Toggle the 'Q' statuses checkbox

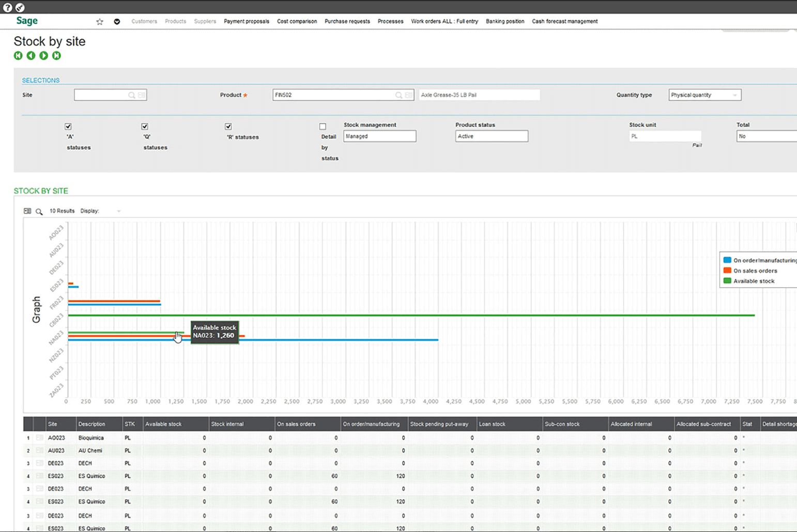point(145,127)
